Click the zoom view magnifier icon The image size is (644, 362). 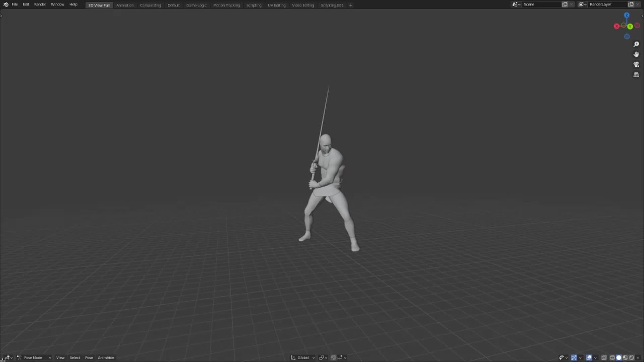(x=636, y=44)
